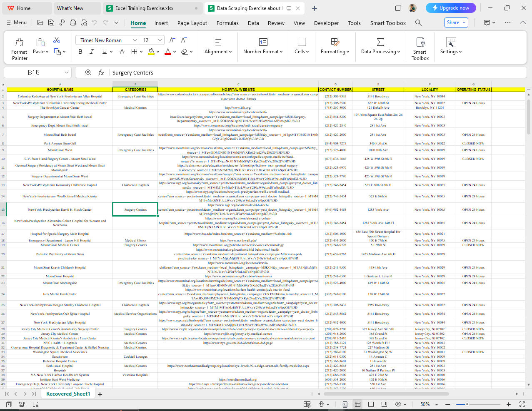The height and width of the screenshot is (411, 532).
Task: Cut selection with scissors icon
Action: tap(57, 40)
